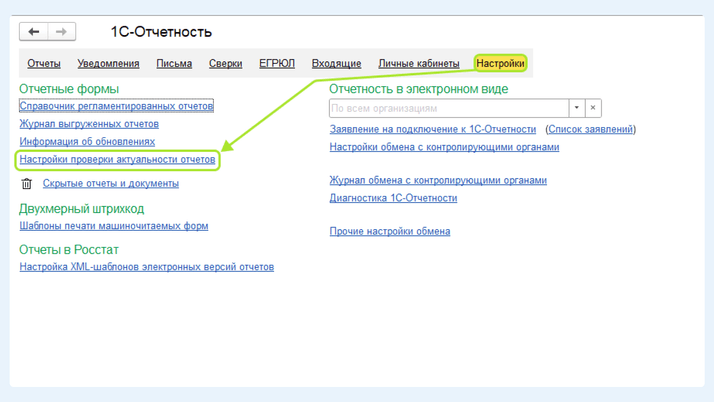
Task: Select the Настройки tab
Action: pos(500,63)
